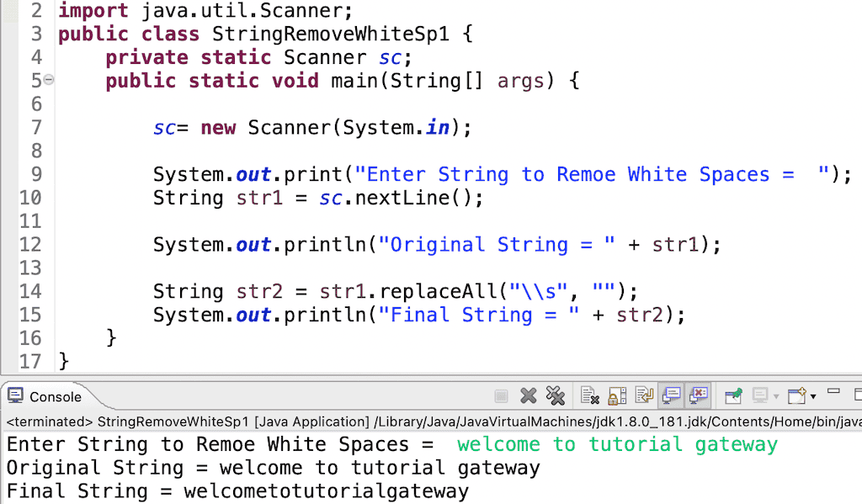Click line number 14 in the ruler
The height and width of the screenshot is (504, 862).
click(x=31, y=291)
